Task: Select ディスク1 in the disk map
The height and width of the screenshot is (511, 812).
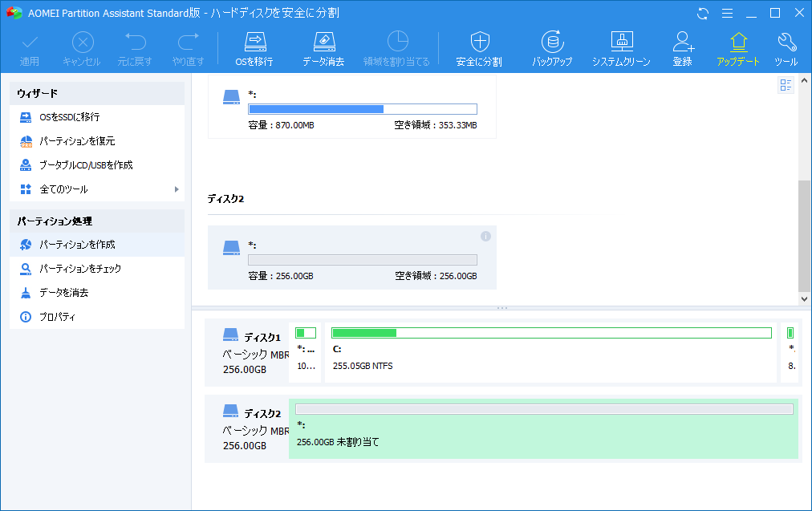Action: tap(246, 353)
